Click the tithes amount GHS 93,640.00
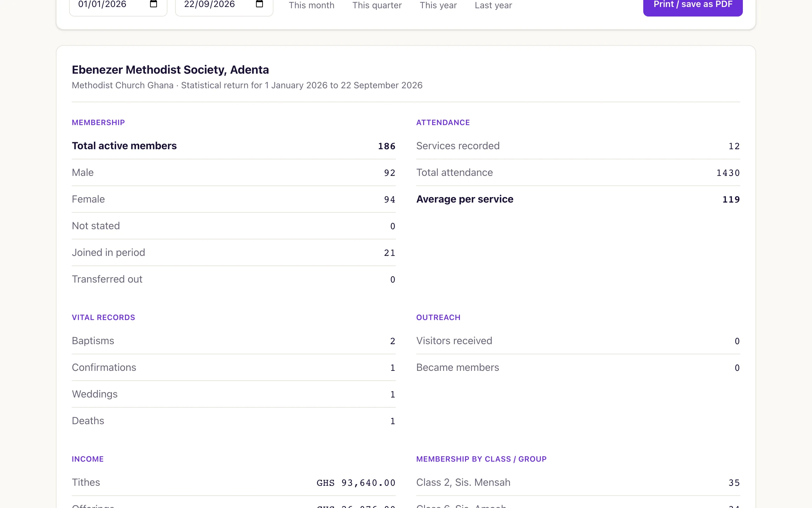The height and width of the screenshot is (508, 812). (356, 483)
